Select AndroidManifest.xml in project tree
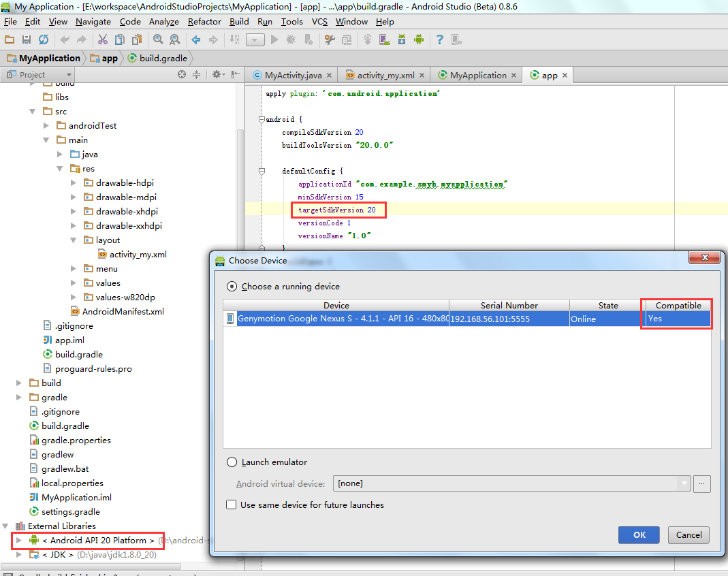The image size is (728, 576). tap(117, 311)
